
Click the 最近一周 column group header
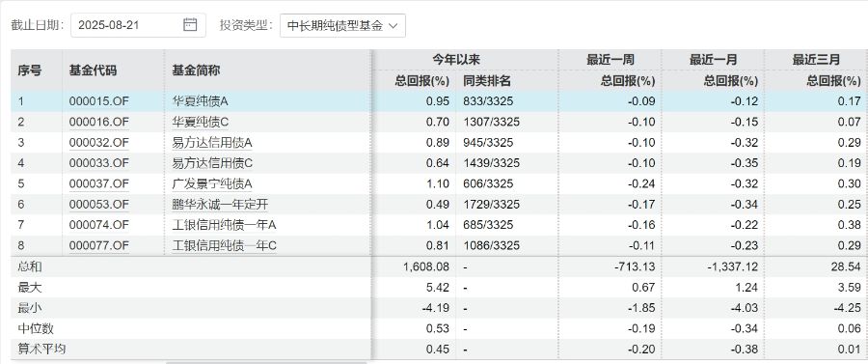click(610, 60)
